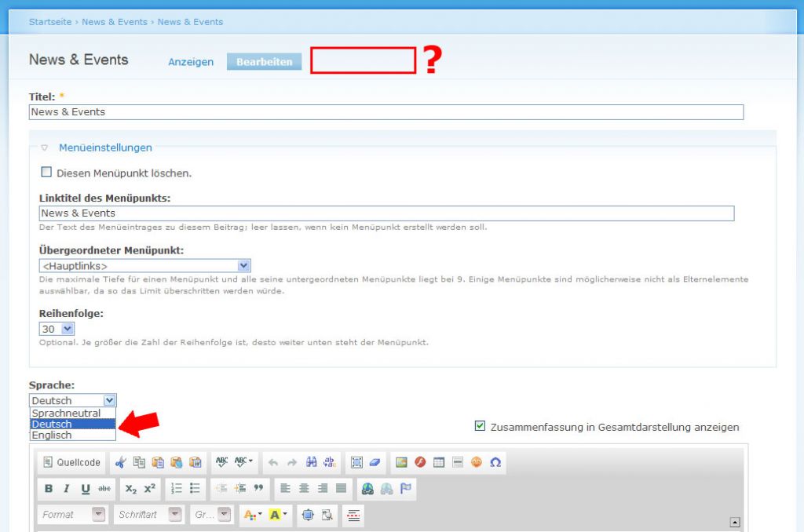This screenshot has height=532, width=804.
Task: Collapse the Menüeinstellungen section
Action: pyautogui.click(x=105, y=148)
